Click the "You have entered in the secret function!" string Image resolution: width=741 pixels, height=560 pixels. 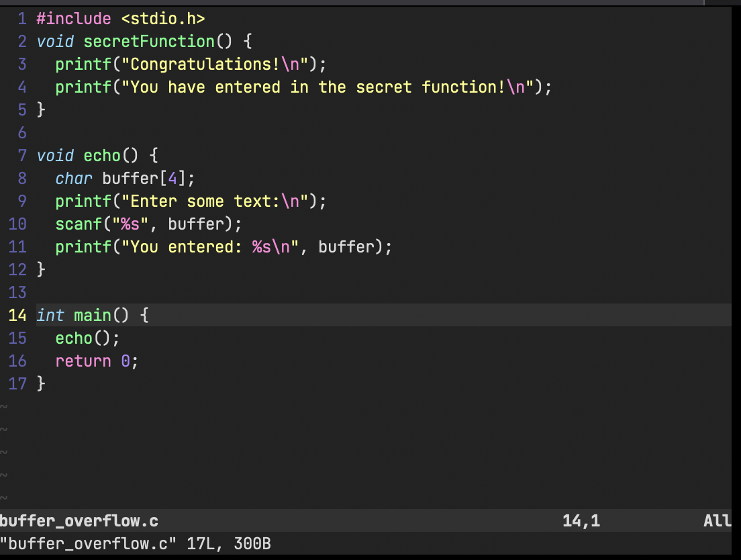(x=328, y=87)
